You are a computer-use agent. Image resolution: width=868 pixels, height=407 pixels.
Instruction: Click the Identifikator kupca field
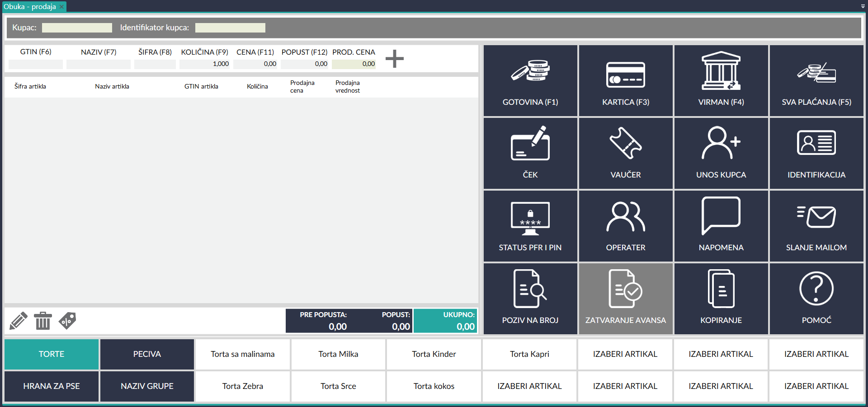pyautogui.click(x=230, y=28)
